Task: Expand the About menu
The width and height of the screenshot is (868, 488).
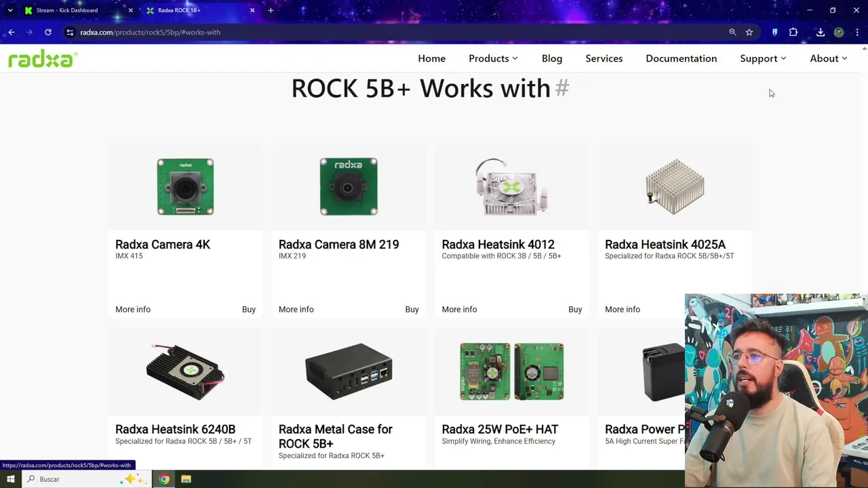Action: [x=828, y=58]
